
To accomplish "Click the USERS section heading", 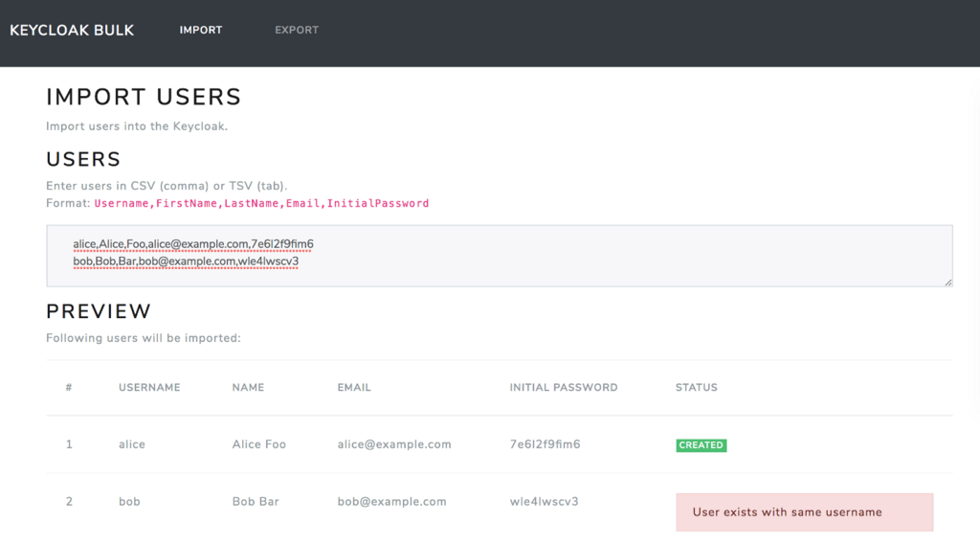I will [84, 160].
